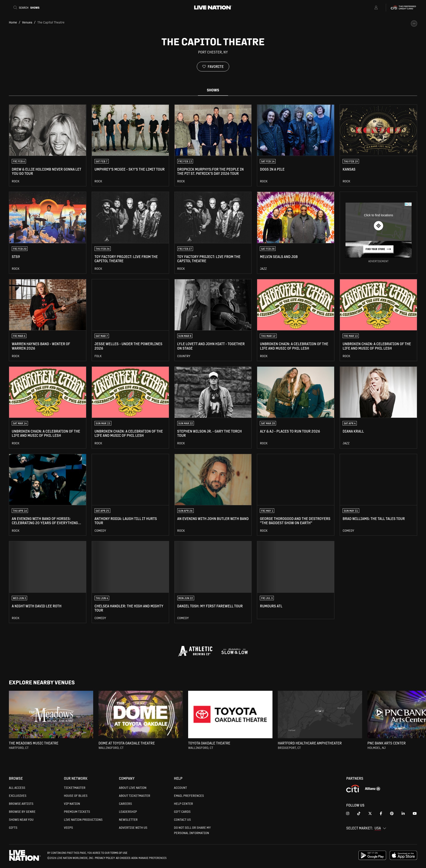This screenshot has height=868, width=426.
Task: Open Shows Near You footer link
Action: click(x=21, y=820)
